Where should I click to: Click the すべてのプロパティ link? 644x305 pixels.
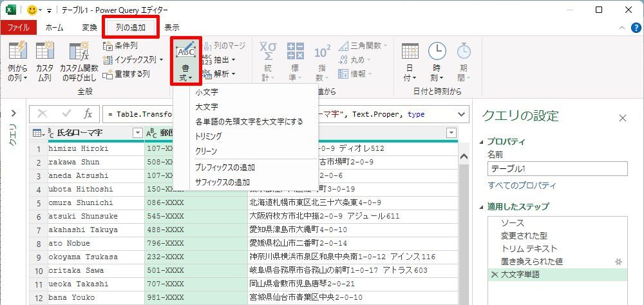(522, 186)
